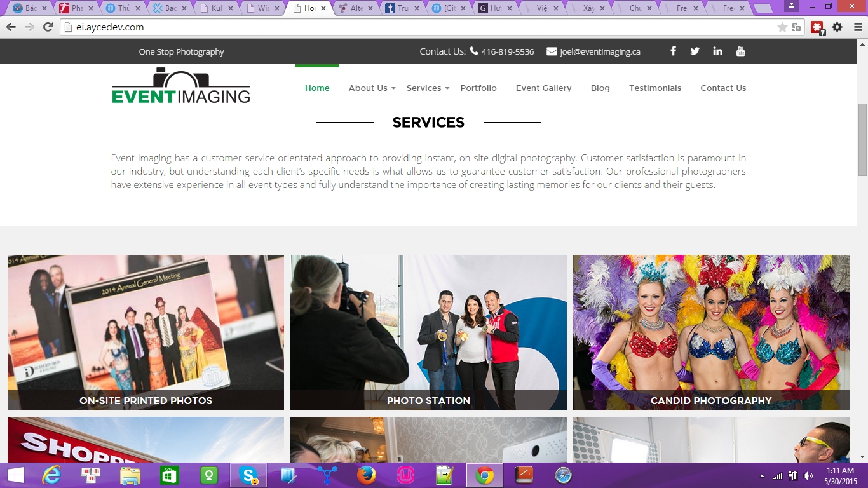Open the red extension icon with badge 7
The image size is (868, 488).
tap(817, 27)
